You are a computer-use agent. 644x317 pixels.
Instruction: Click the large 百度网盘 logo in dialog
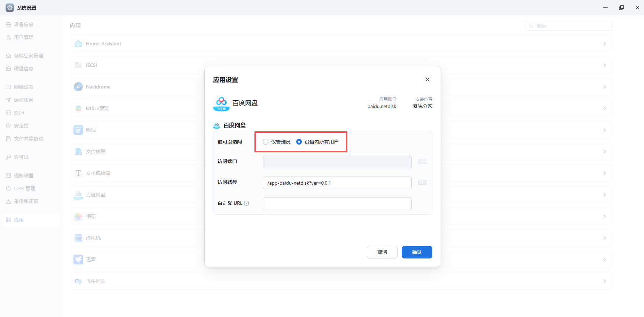[221, 104]
